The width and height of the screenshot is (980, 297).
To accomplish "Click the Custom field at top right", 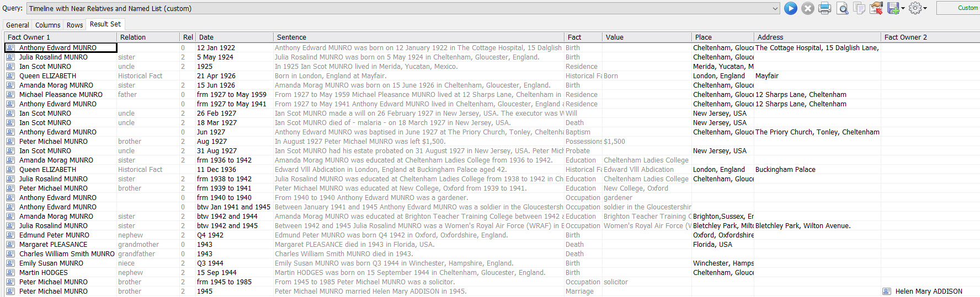I will pos(958,8).
